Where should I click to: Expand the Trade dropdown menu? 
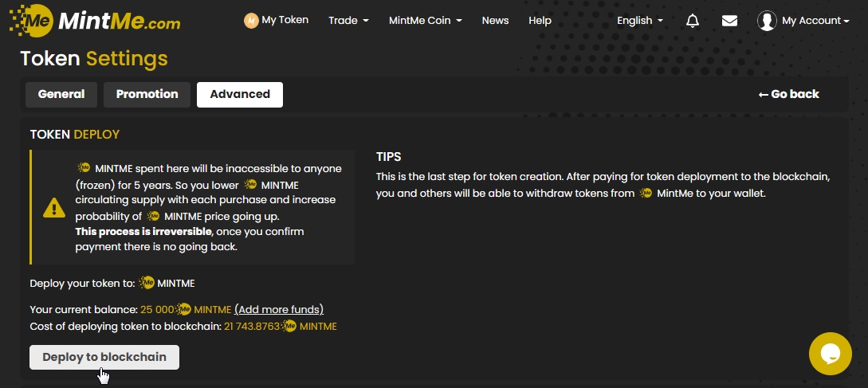pyautogui.click(x=348, y=21)
